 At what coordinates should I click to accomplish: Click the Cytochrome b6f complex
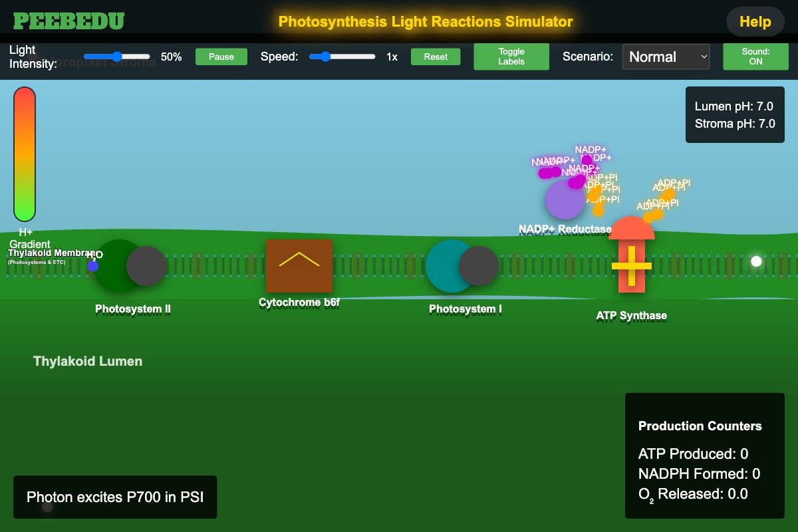tap(299, 265)
